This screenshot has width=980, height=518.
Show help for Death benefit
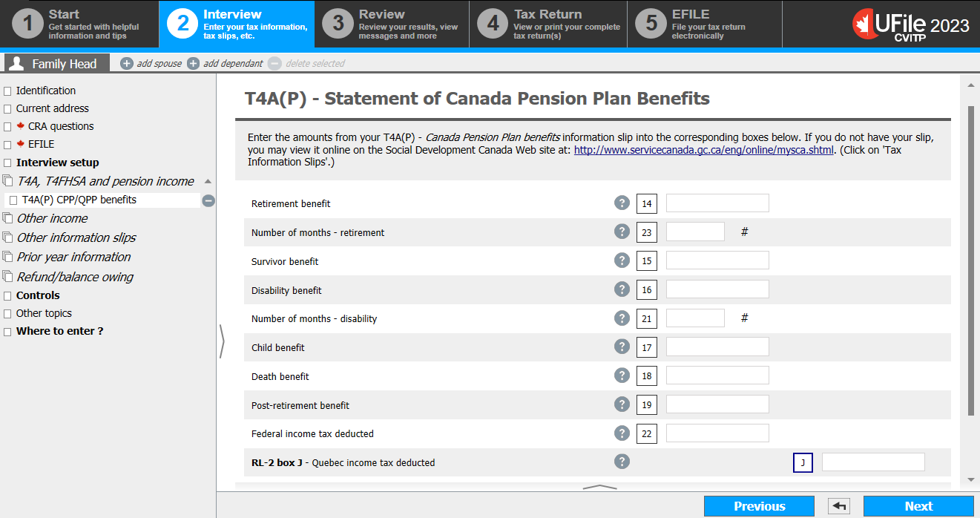622,375
